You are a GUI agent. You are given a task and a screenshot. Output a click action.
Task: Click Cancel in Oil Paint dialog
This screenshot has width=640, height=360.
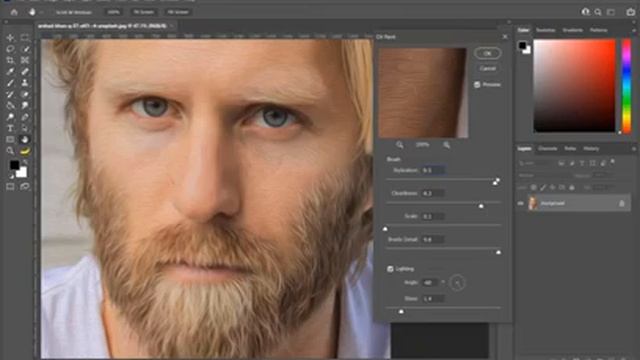click(x=487, y=69)
